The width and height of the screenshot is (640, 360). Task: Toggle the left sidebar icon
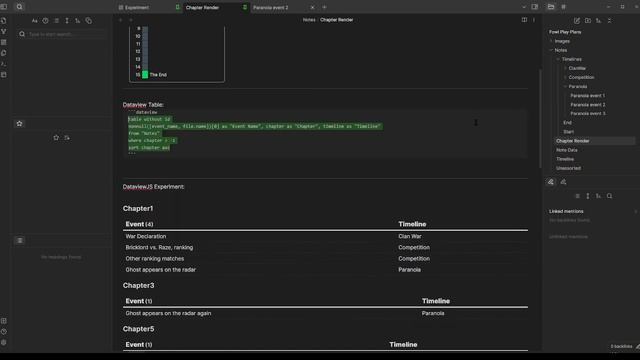4,7
